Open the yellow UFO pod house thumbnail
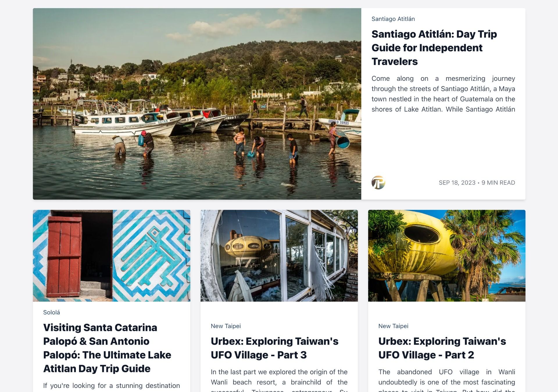The width and height of the screenshot is (558, 392). 447,256
